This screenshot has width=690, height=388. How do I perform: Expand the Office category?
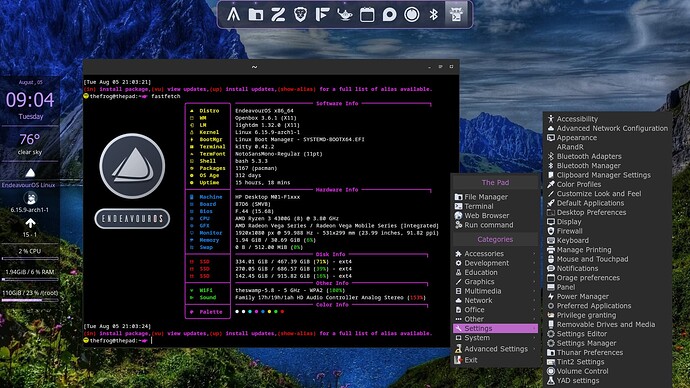pyautogui.click(x=495, y=310)
